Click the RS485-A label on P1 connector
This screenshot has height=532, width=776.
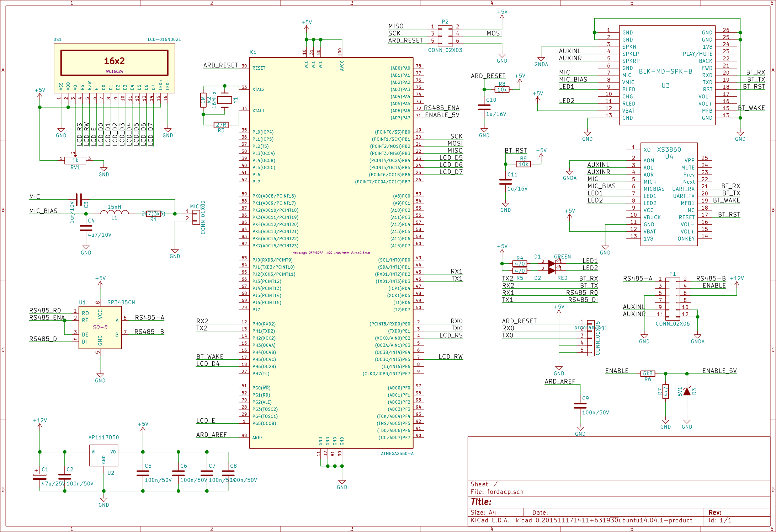pyautogui.click(x=638, y=278)
